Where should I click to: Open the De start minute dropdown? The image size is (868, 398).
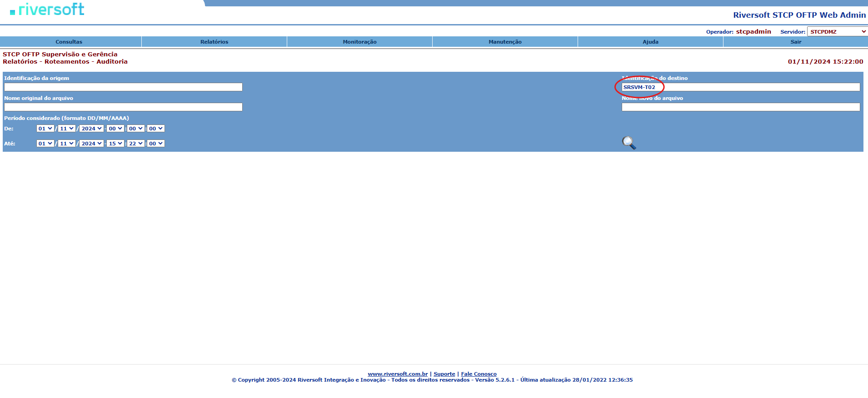point(136,129)
